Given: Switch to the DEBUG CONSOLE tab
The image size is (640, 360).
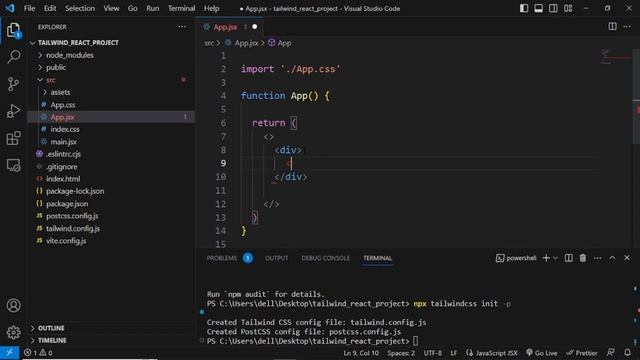Looking at the screenshot, I should (x=326, y=258).
